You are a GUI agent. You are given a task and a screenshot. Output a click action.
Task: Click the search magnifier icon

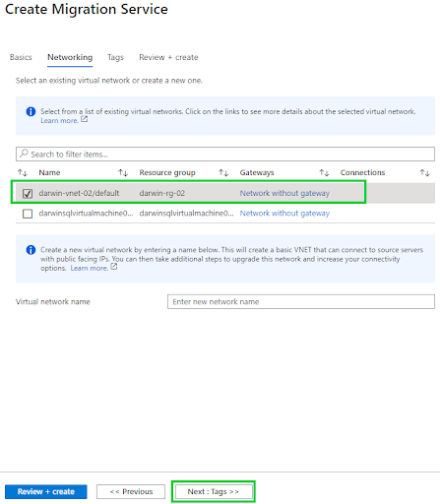tap(24, 154)
